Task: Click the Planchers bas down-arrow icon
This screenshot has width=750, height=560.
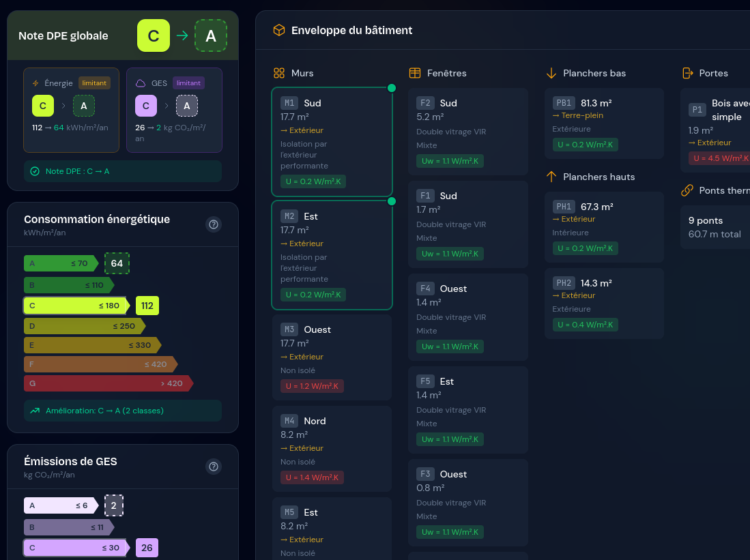Action: (551, 73)
